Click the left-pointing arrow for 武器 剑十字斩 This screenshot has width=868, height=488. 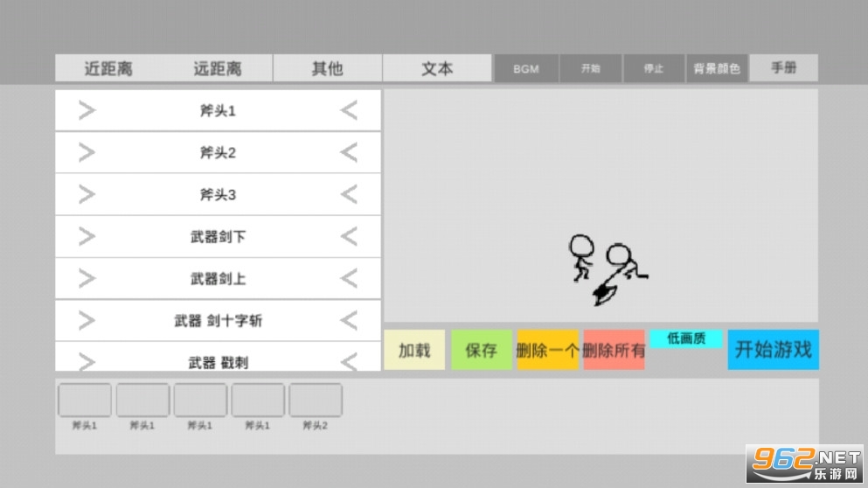[x=349, y=321]
